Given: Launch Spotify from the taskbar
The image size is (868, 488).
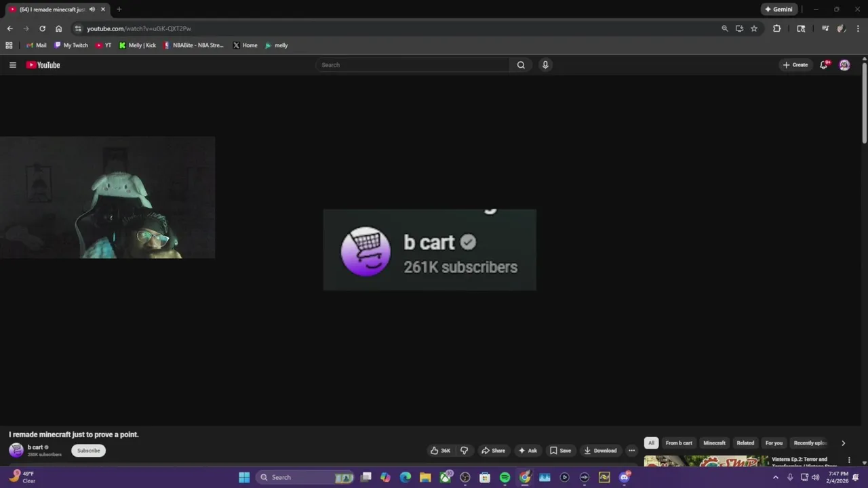Looking at the screenshot, I should pos(505,477).
